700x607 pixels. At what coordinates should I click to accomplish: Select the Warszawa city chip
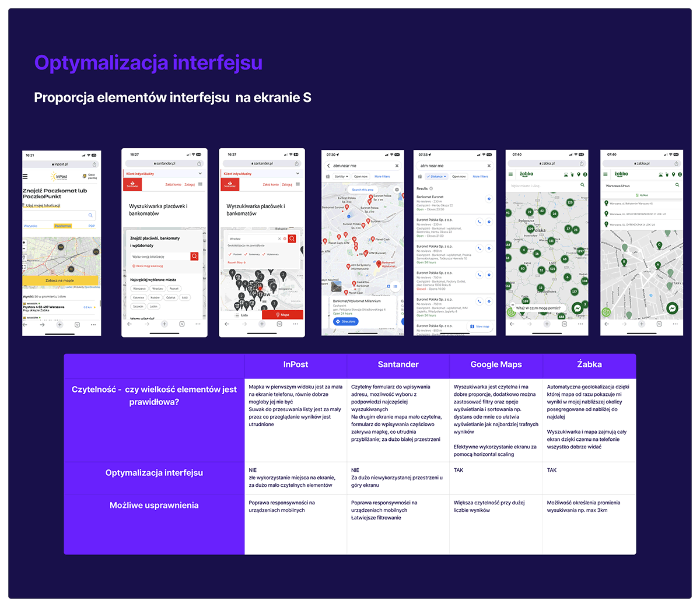(139, 289)
